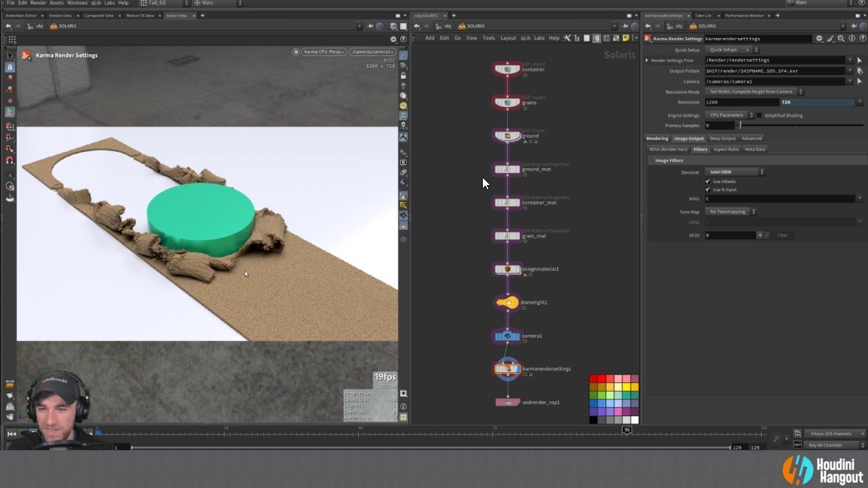The width and height of the screenshot is (868, 488).
Task: Expand the Render Settings Prim disclosure triangle
Action: [x=647, y=60]
